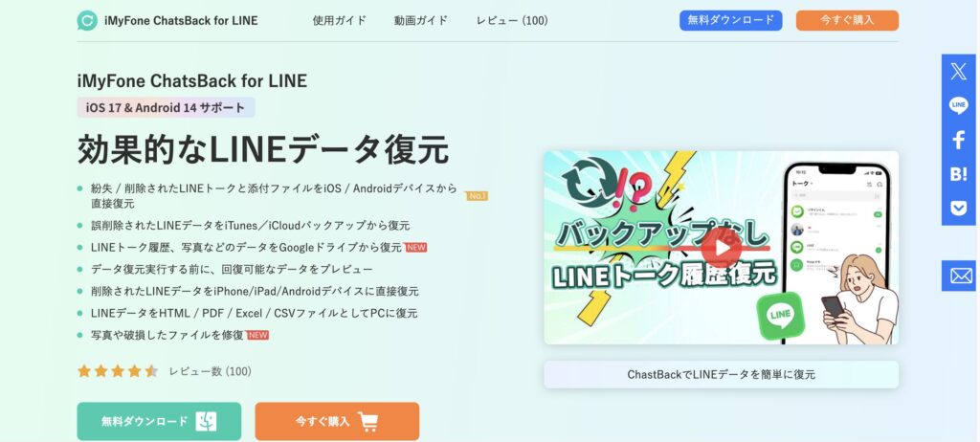Open the 使用ガイド menu item
This screenshot has width=980, height=442.
tap(340, 21)
